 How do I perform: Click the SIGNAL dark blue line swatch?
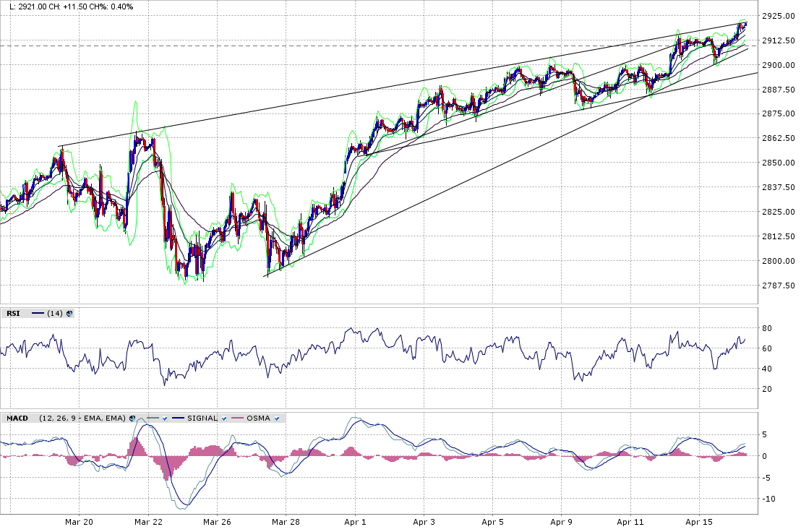point(178,418)
